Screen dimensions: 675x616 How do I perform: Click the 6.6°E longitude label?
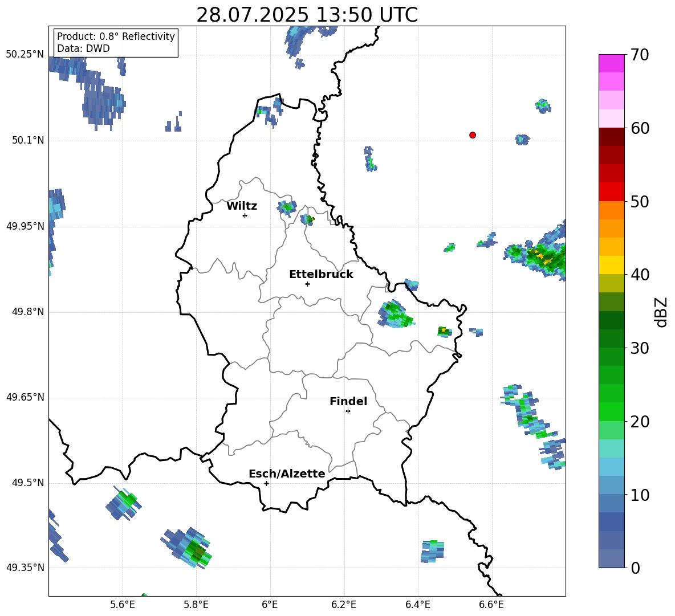pos(491,605)
